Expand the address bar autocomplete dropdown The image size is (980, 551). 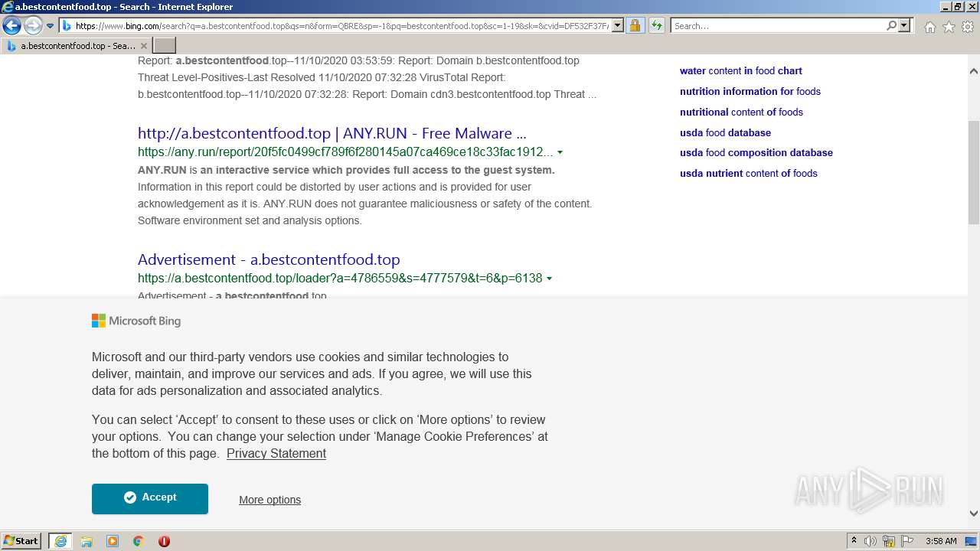tap(618, 26)
